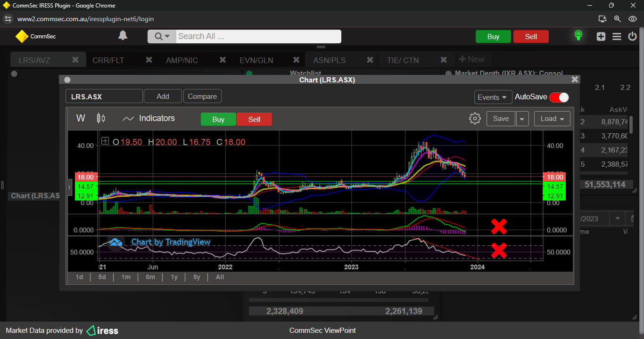Open the Save options arrow dropdown
This screenshot has width=644, height=339.
(x=522, y=119)
